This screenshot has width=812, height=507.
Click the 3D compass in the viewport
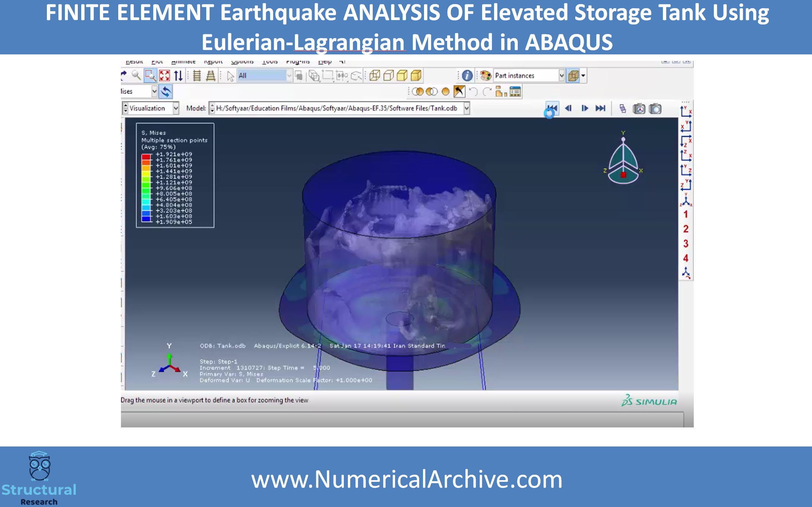[623, 159]
